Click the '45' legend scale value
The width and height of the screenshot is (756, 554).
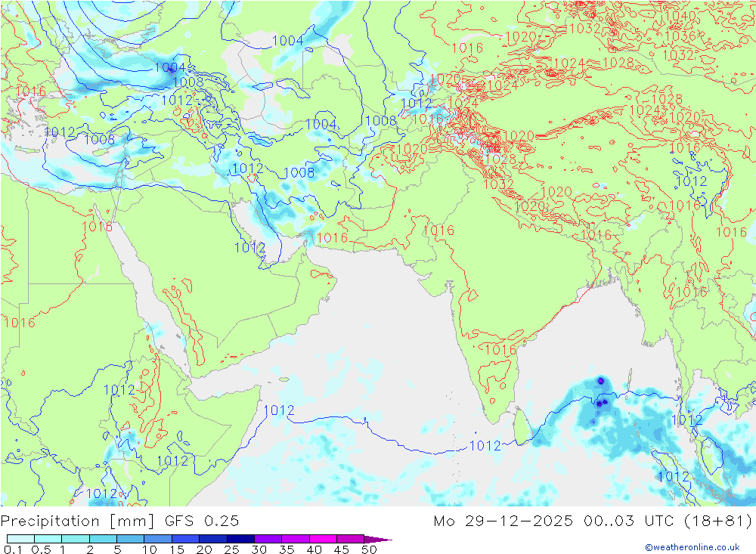(x=342, y=549)
